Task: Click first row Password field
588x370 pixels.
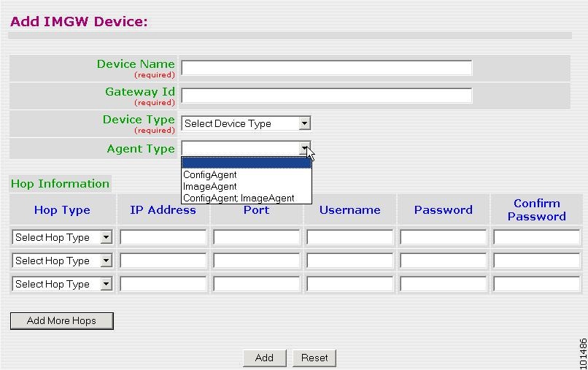Action: [x=444, y=237]
